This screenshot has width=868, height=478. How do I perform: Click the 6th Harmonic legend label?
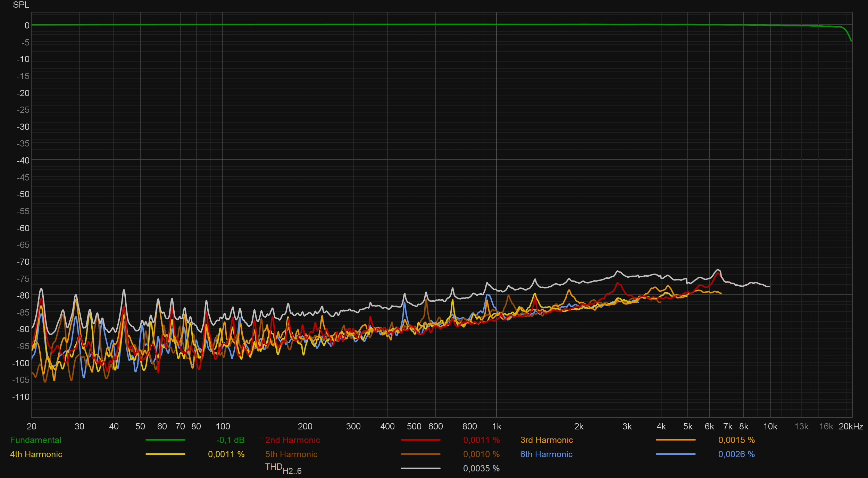[546, 454]
